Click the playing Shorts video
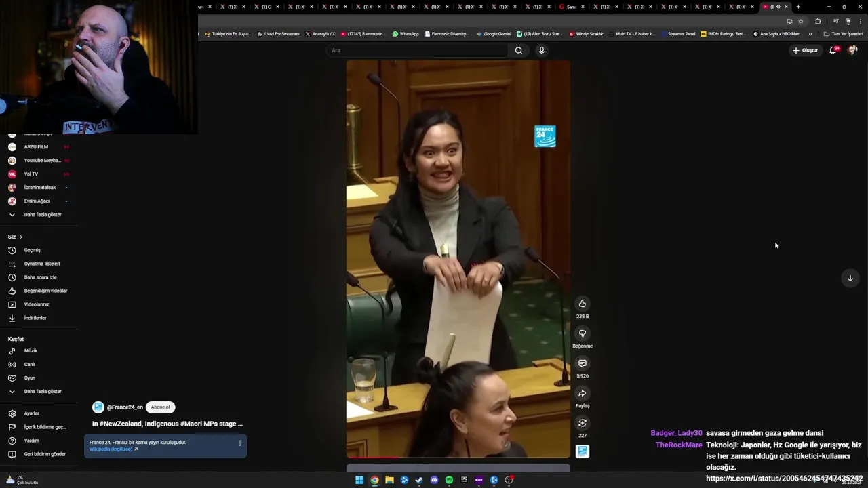Image resolution: width=868 pixels, height=488 pixels. 458,259
